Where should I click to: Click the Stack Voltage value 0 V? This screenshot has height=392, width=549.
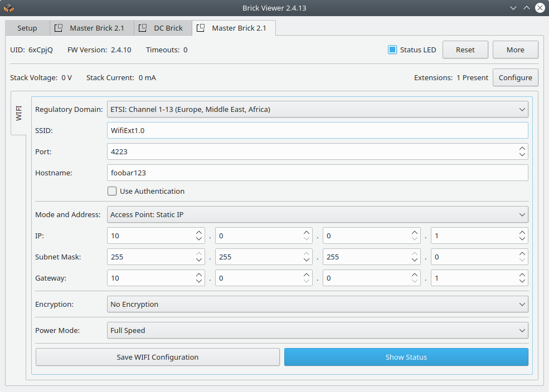point(66,77)
